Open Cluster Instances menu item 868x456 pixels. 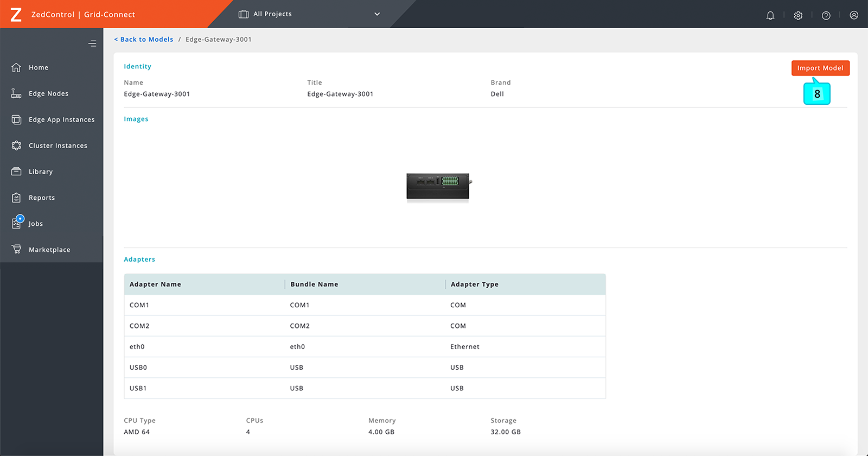tap(58, 145)
